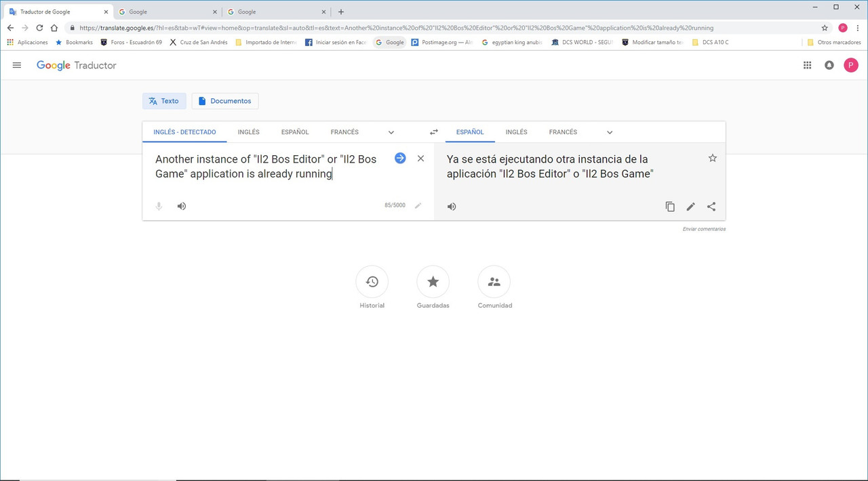Select INGLÉS as target language

coord(516,132)
